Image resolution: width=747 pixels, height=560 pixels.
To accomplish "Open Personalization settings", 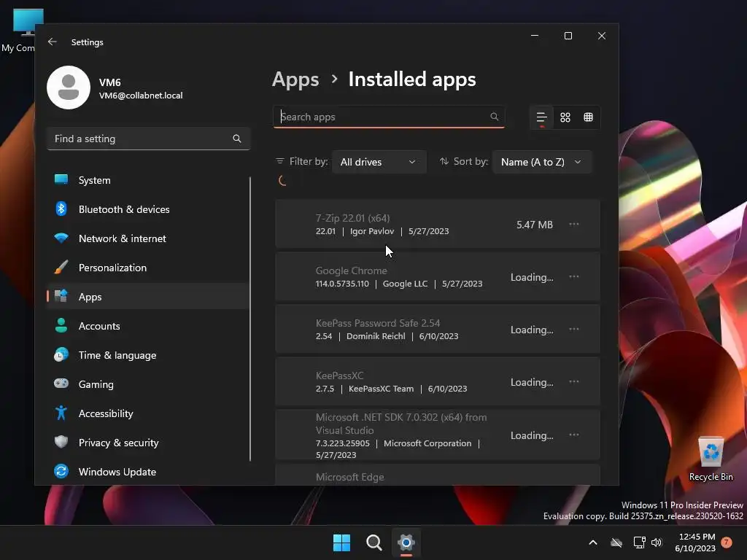I will coord(147,268).
